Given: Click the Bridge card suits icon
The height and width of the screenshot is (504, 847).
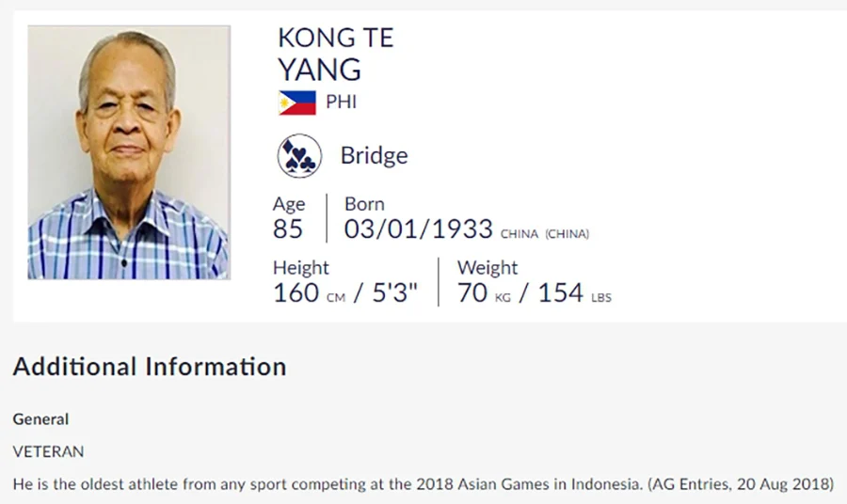Looking at the screenshot, I should 299,156.
